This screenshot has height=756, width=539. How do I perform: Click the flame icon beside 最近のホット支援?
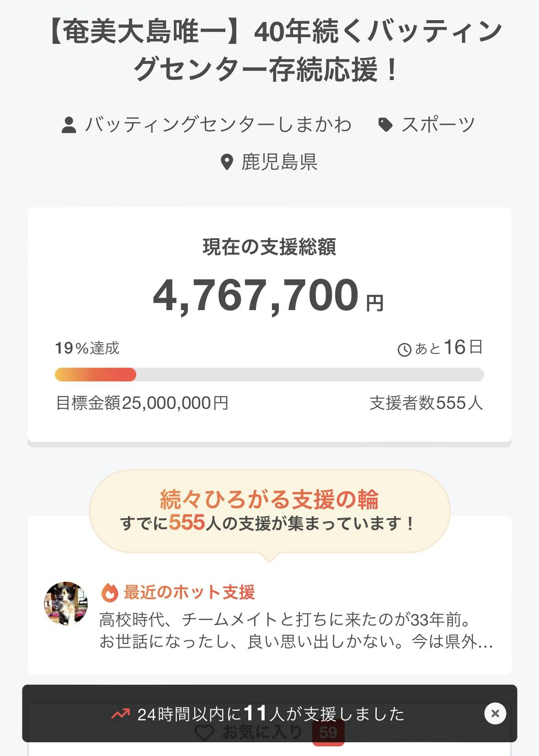coord(110,592)
